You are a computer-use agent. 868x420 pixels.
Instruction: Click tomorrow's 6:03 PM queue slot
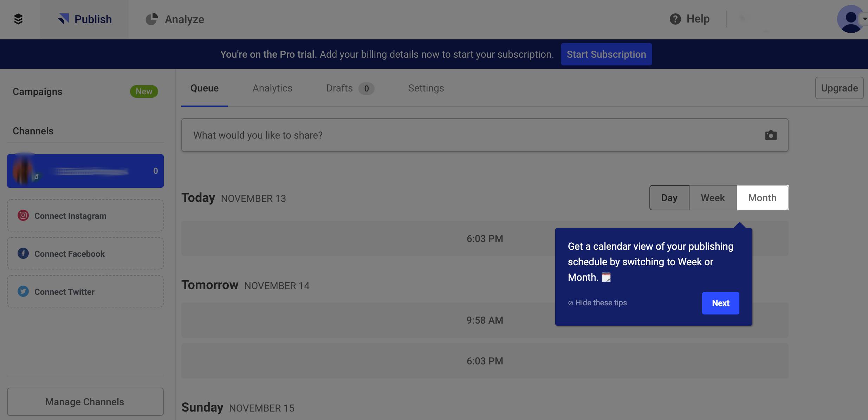[x=485, y=361]
